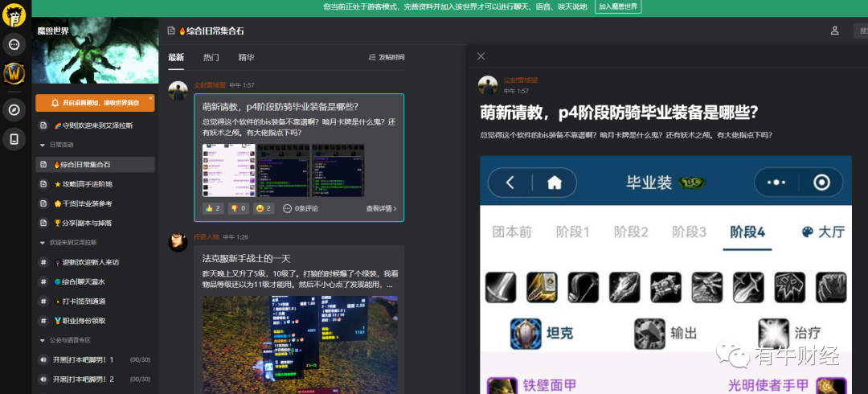Close the post detail panel
Viewport: 868px width, 394px height.
pyautogui.click(x=481, y=56)
